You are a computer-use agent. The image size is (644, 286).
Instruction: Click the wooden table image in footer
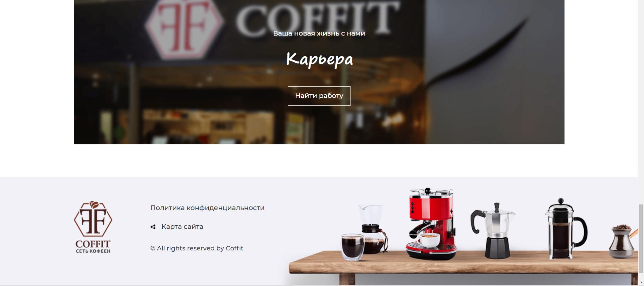click(464, 268)
